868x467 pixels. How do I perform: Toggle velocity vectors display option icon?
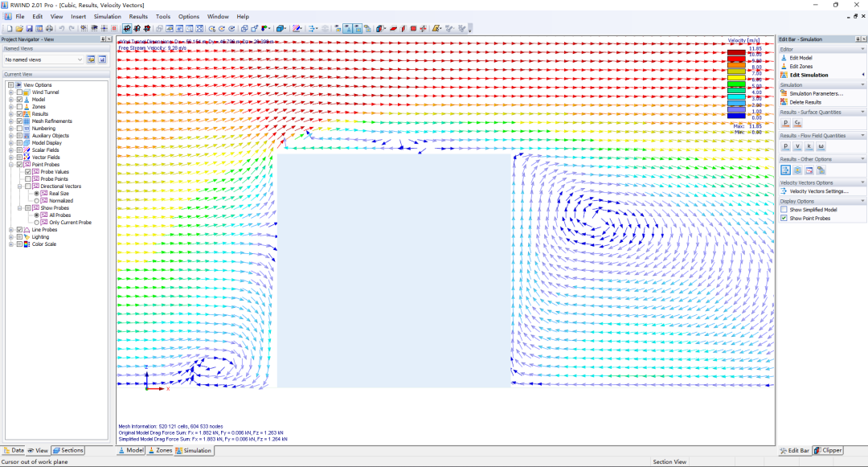(785, 170)
